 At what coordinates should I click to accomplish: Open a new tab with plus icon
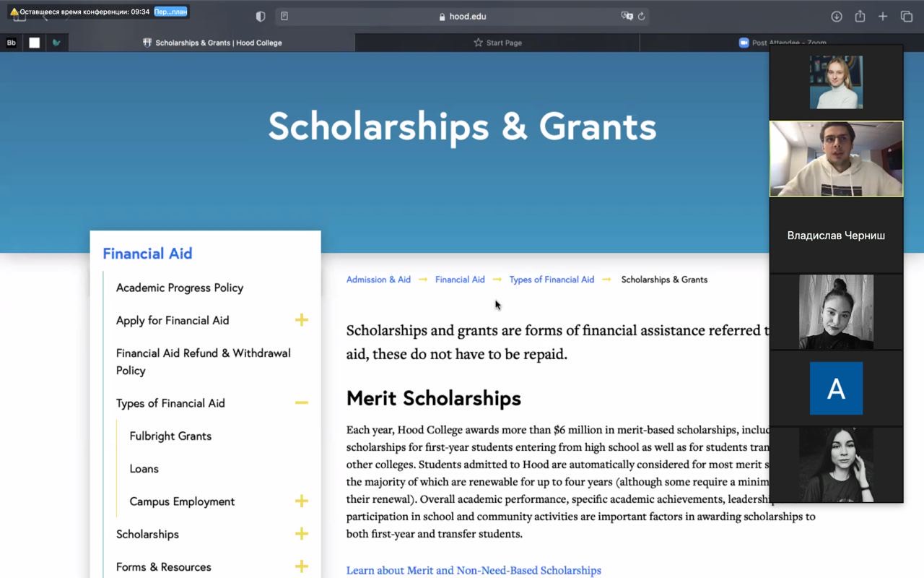883,17
